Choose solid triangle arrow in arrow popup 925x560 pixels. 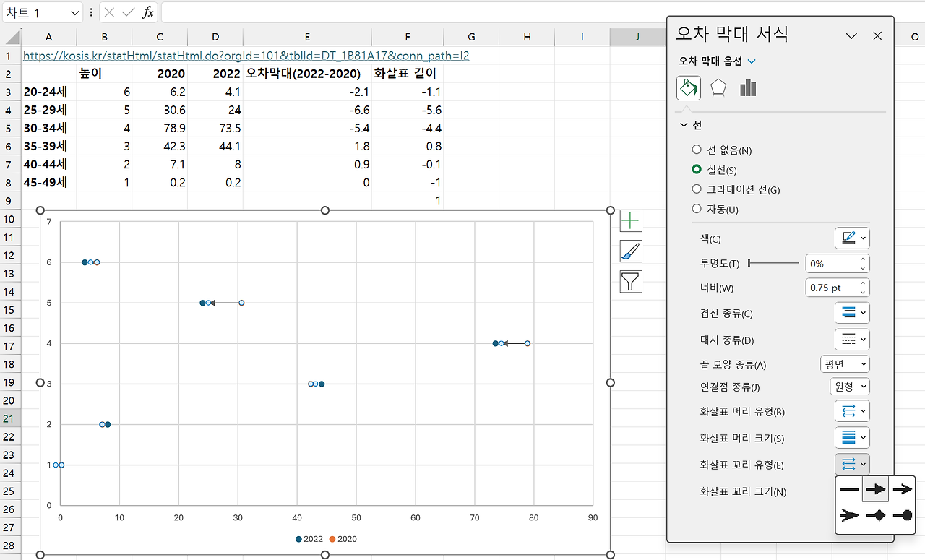coord(876,489)
